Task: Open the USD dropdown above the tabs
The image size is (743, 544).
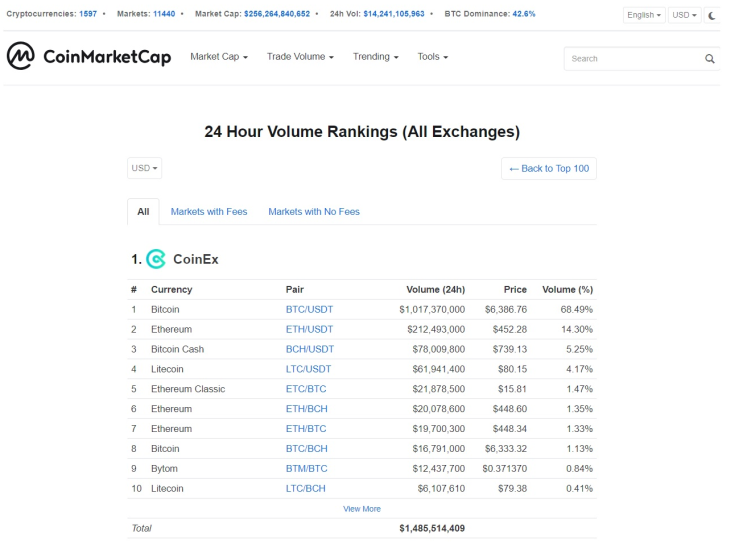Action: [x=145, y=168]
